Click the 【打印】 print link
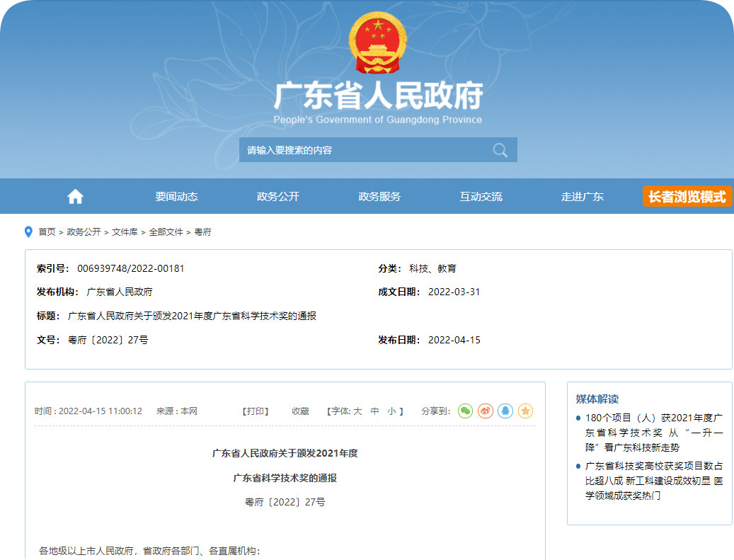This screenshot has height=560, width=734. [255, 411]
